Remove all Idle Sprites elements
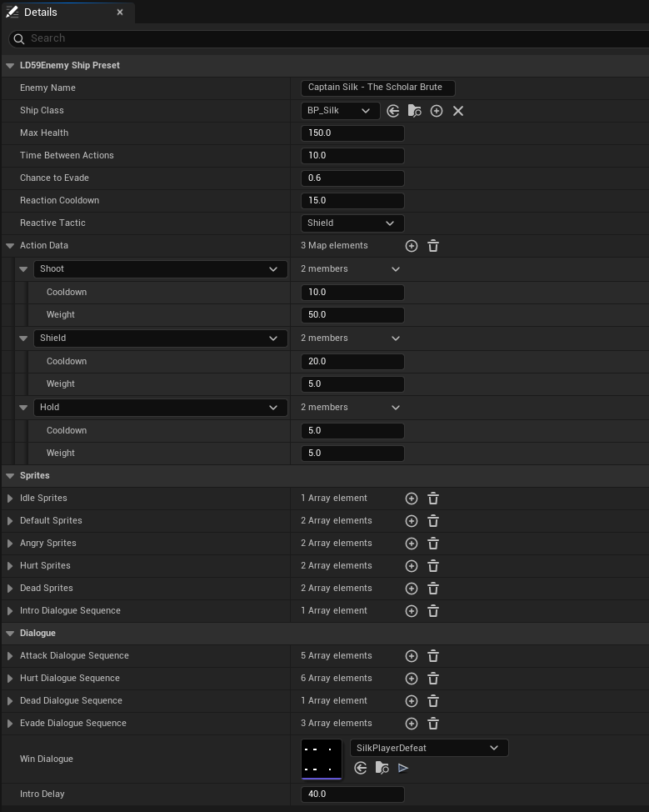This screenshot has width=649, height=812. point(433,499)
